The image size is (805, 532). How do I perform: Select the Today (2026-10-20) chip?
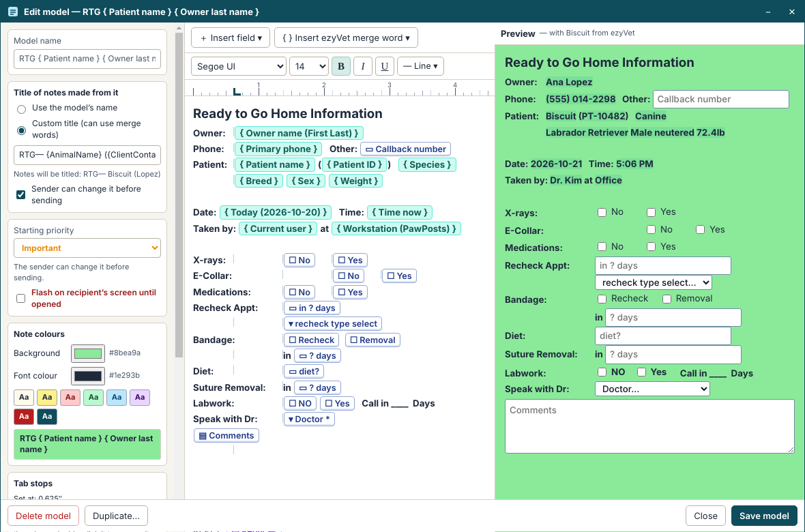(x=276, y=212)
